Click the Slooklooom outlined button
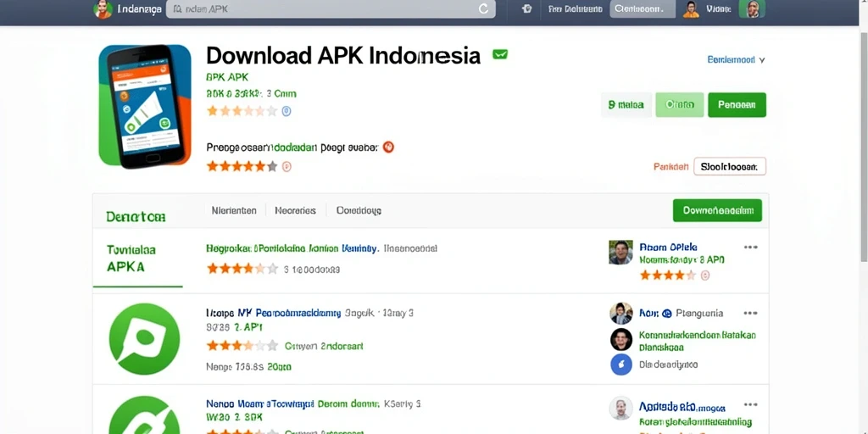This screenshot has height=434, width=868. pos(730,166)
